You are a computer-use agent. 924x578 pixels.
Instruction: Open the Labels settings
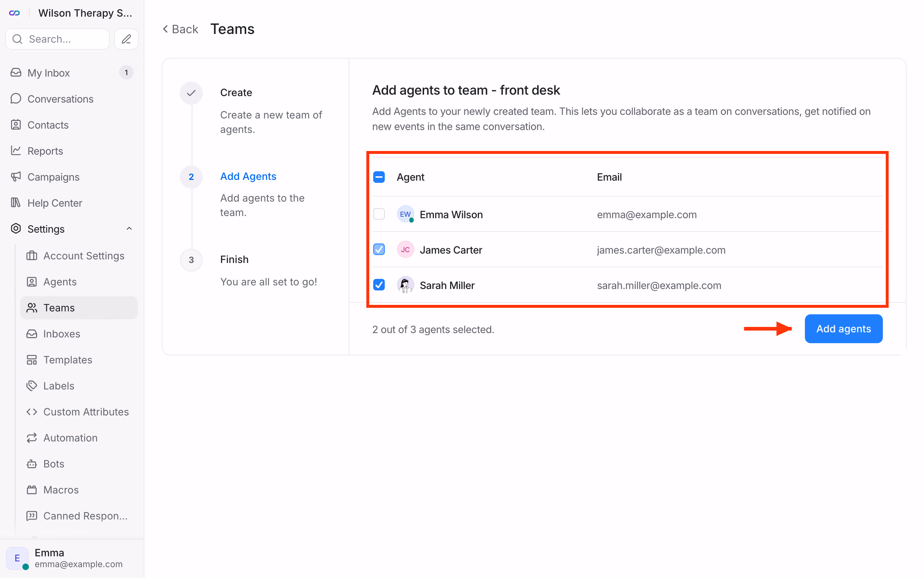(79, 385)
